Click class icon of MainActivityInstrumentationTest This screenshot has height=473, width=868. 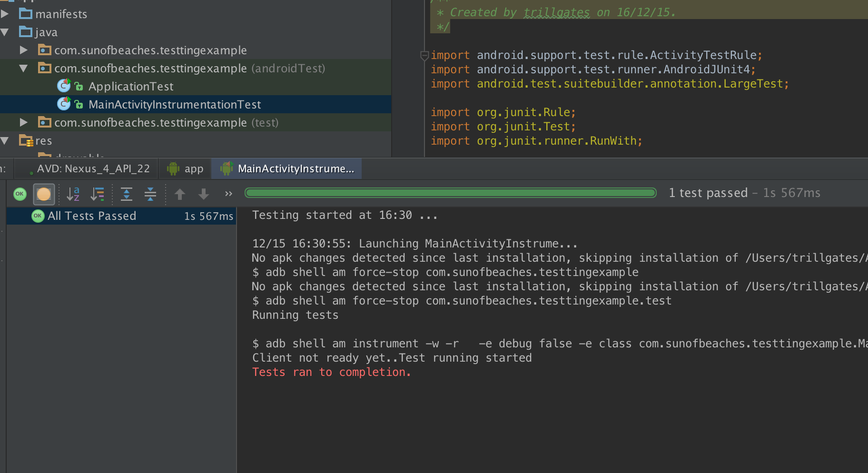(x=64, y=104)
